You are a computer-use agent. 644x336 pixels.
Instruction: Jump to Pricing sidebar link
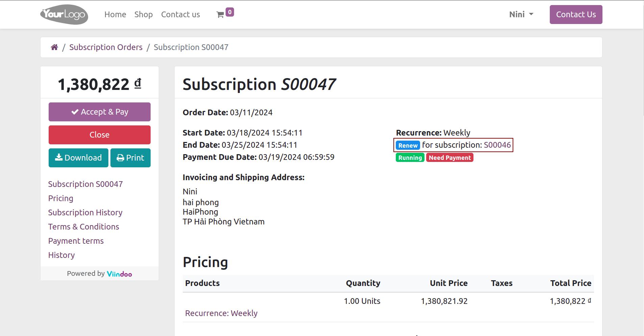(x=61, y=198)
